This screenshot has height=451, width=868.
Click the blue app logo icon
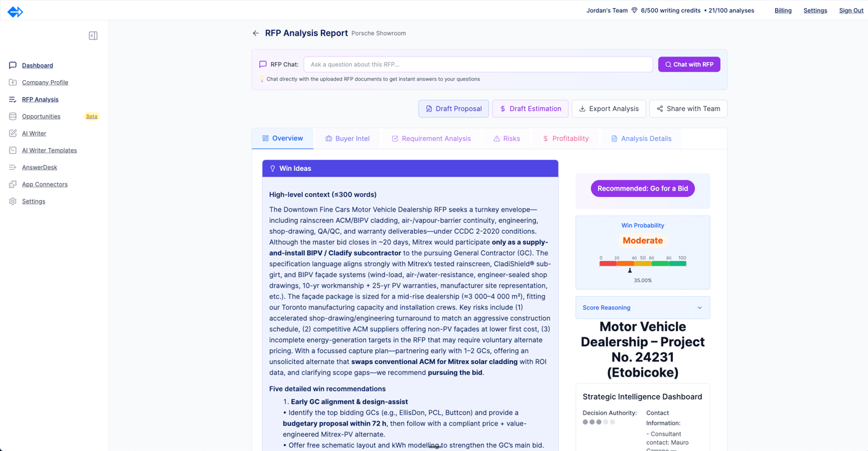pos(15,11)
